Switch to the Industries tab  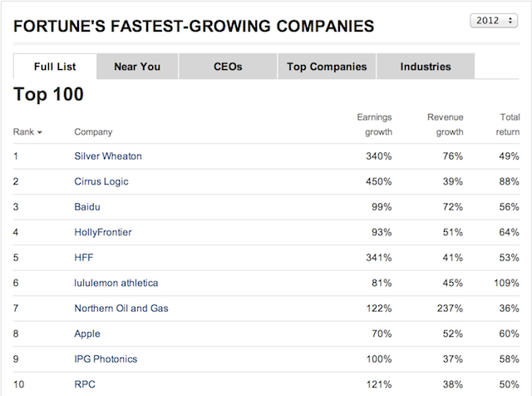(426, 67)
